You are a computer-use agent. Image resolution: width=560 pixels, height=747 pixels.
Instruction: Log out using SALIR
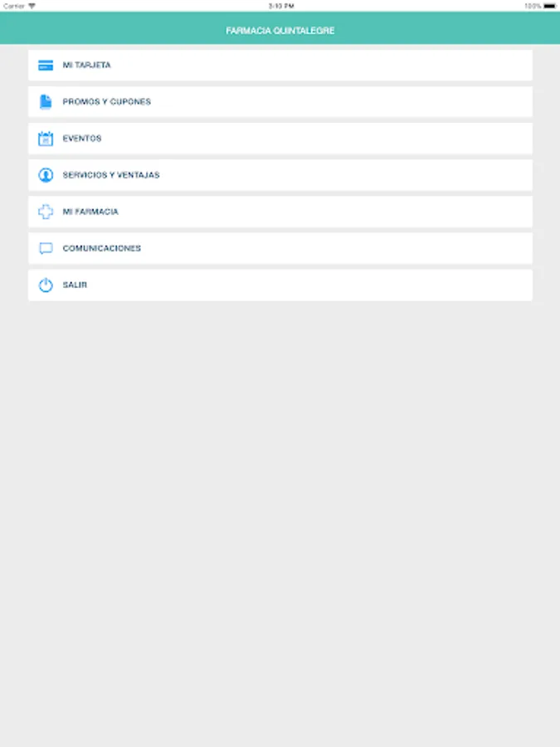[280, 286]
